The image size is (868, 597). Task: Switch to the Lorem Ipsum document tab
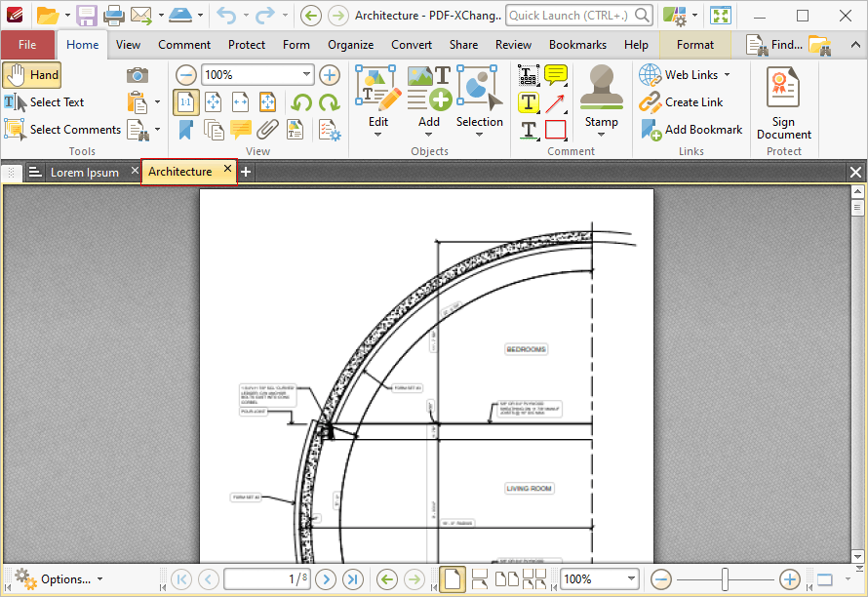(85, 173)
